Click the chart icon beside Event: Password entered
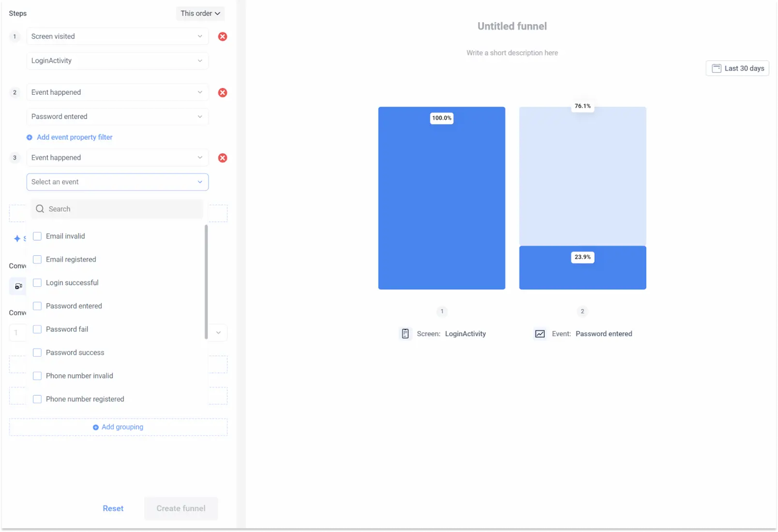Viewport: 778px width, 532px height. tap(540, 334)
